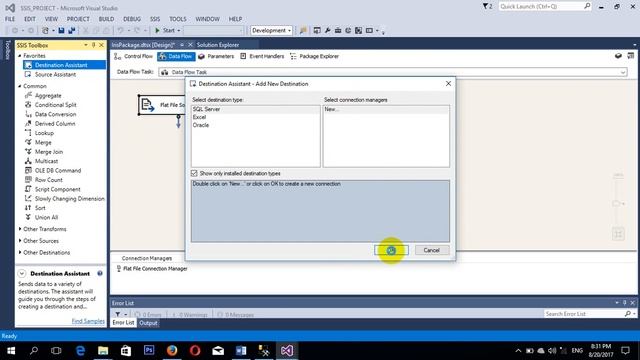
Task: Click the Save toolbar icon
Action: pos(61,31)
